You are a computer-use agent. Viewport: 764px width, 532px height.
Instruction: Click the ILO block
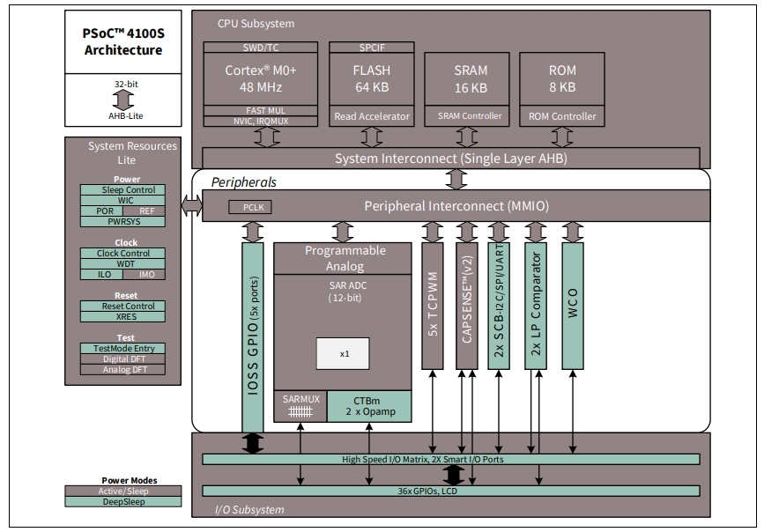101,274
